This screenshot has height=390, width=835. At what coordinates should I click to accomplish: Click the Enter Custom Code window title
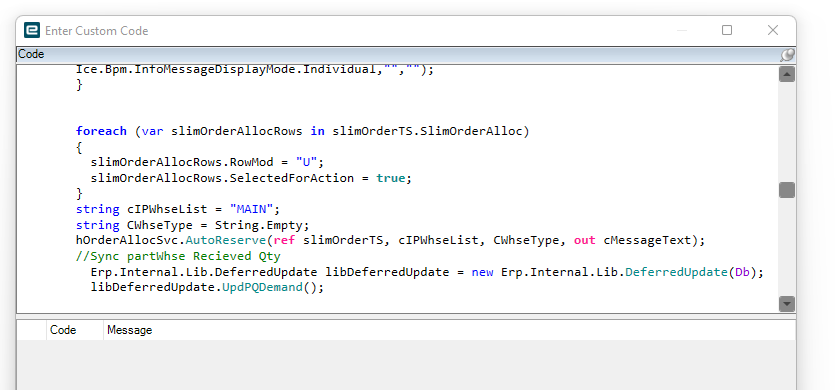tap(96, 31)
